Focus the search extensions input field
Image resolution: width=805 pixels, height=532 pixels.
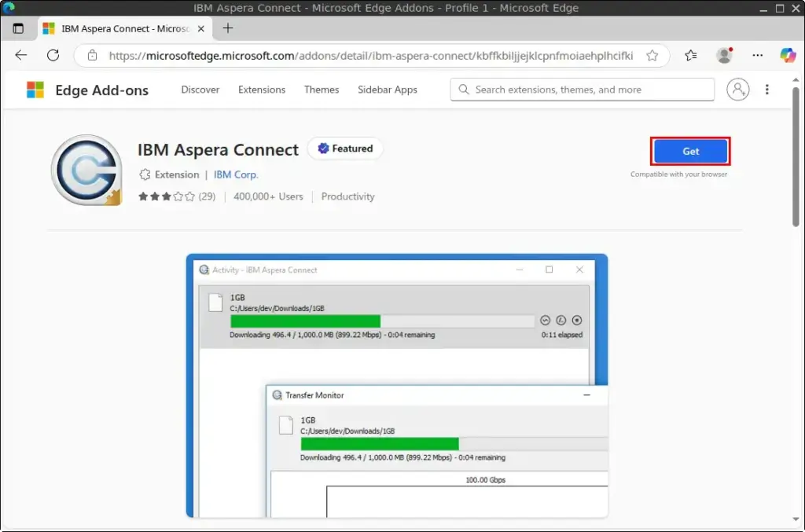pyautogui.click(x=583, y=90)
